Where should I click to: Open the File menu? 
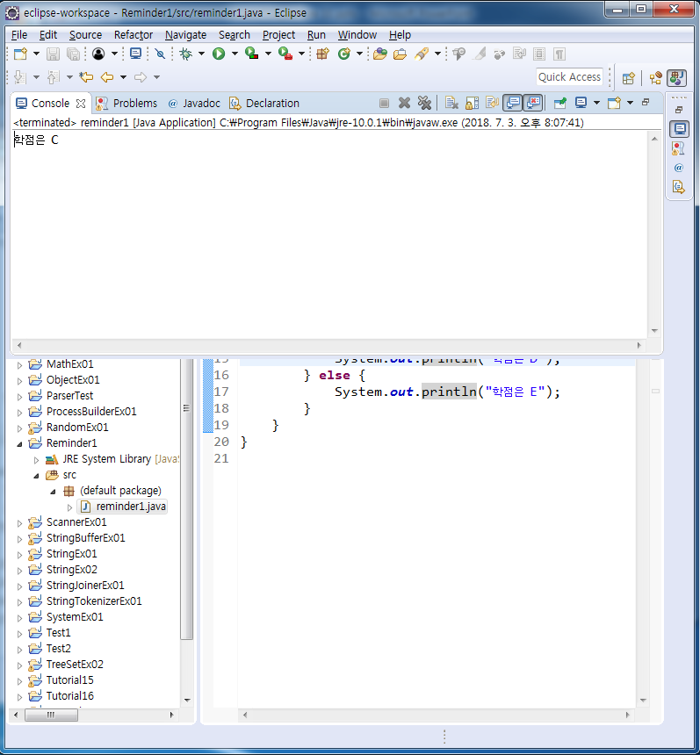(19, 35)
